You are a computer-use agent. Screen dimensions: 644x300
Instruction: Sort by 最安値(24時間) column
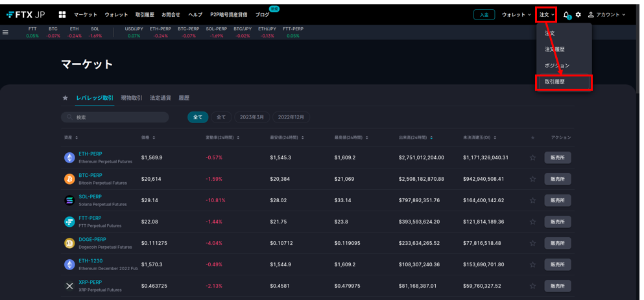[x=287, y=137]
